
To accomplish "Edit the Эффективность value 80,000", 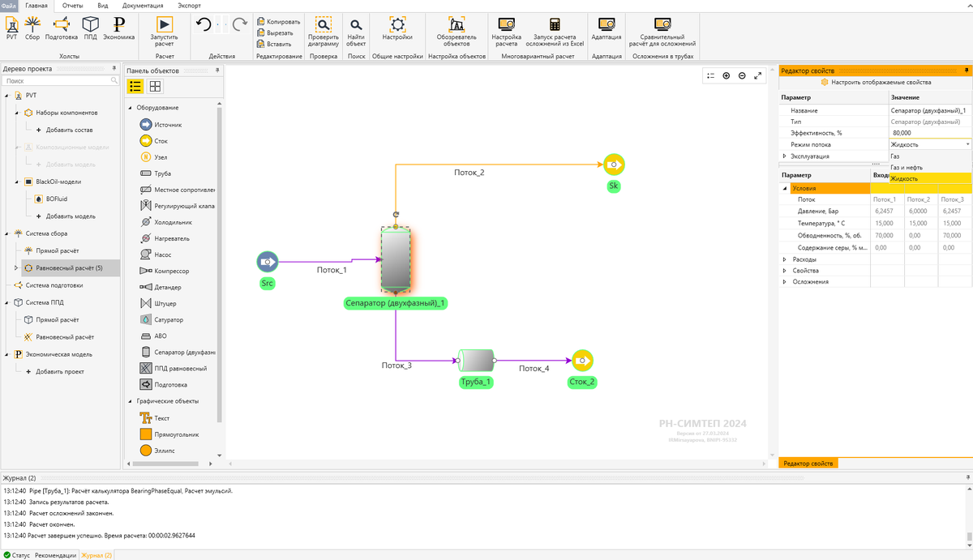I will click(x=930, y=133).
